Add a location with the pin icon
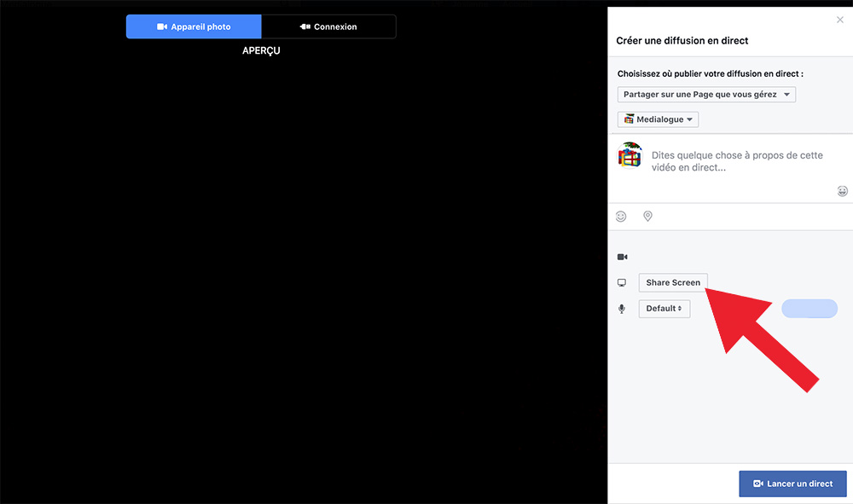This screenshot has width=853, height=504. coord(647,217)
